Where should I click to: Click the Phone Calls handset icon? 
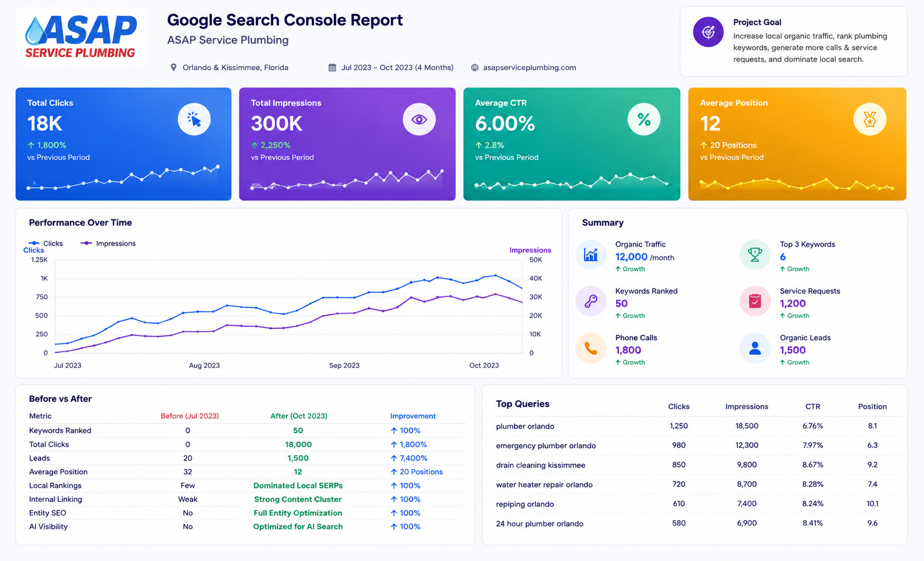pos(591,348)
